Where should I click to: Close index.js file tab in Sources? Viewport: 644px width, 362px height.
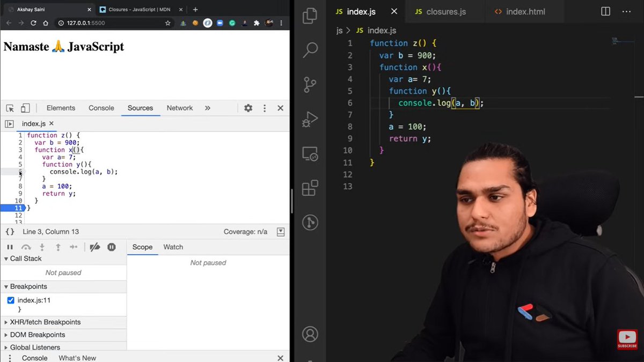tap(52, 124)
